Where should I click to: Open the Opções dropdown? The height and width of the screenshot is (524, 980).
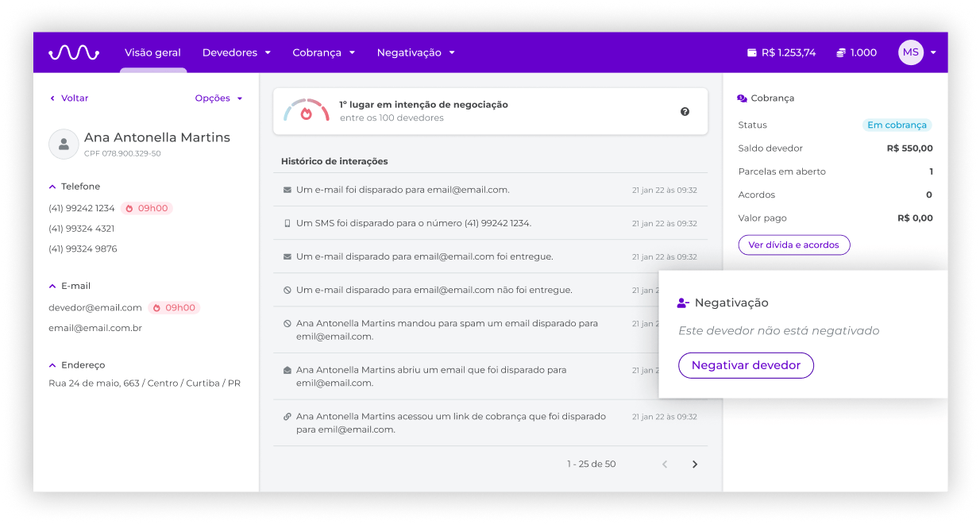tap(218, 98)
